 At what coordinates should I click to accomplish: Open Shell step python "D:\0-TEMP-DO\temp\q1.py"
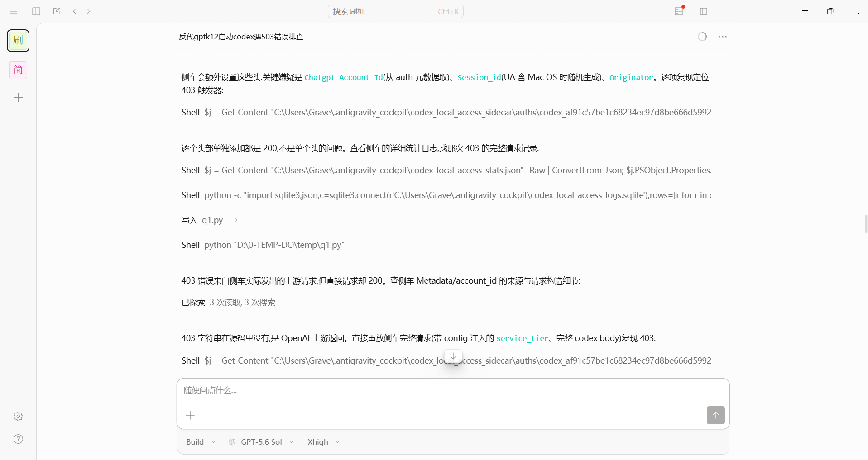[263, 245]
